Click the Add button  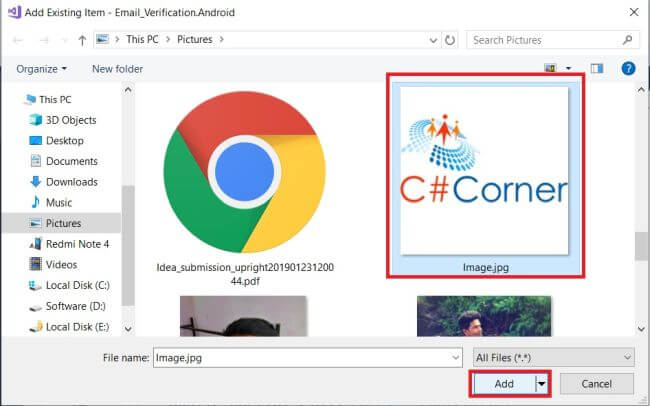coord(504,384)
